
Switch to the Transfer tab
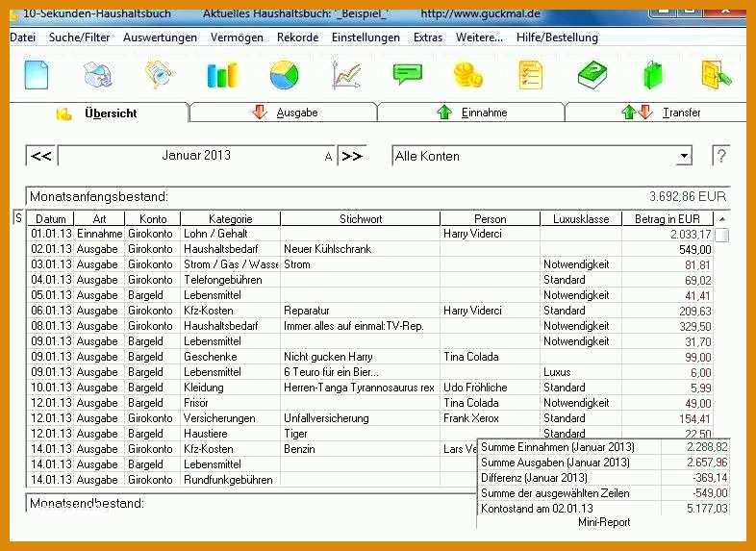(657, 113)
